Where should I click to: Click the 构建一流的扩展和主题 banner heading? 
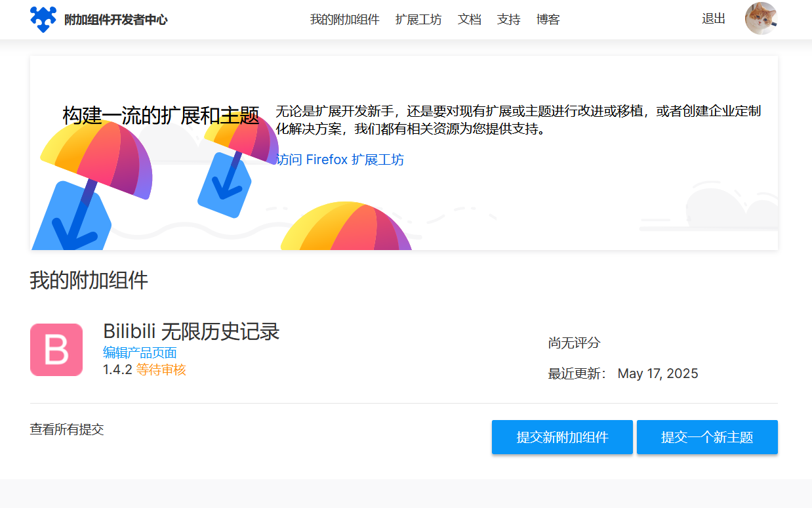161,116
